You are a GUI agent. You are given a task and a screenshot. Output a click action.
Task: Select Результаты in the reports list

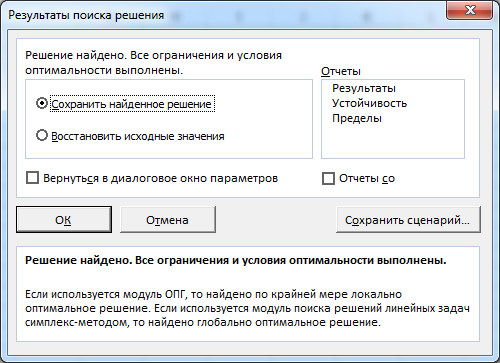point(364,88)
